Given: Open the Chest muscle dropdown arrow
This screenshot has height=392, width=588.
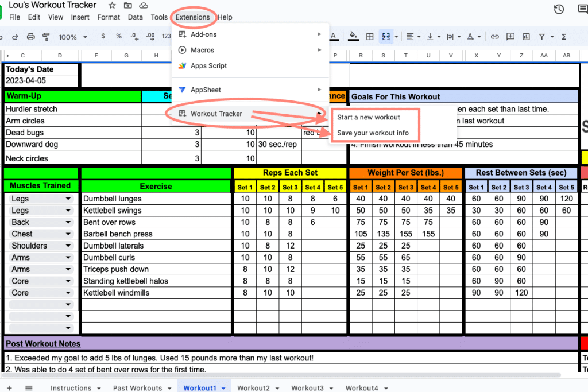Looking at the screenshot, I should (68, 234).
